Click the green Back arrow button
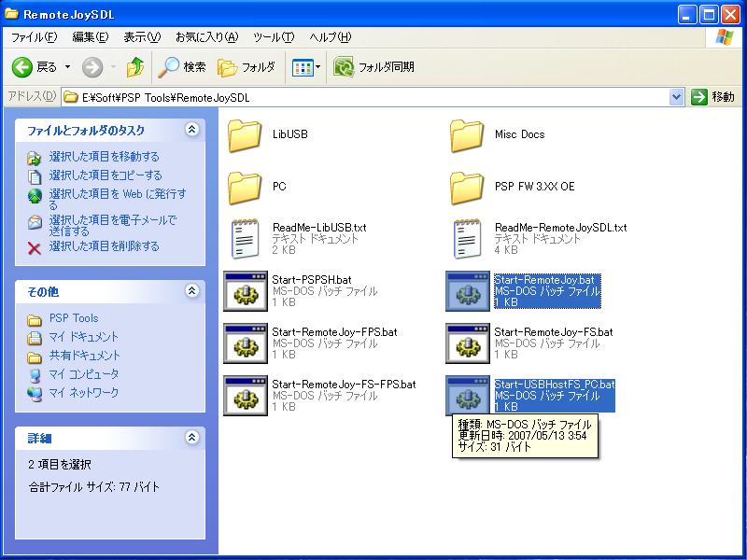 21,67
